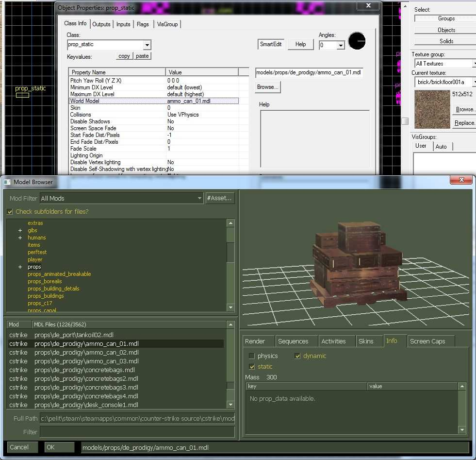Click the folder tree scrollbar up arrow
This screenshot has height=460, width=476.
point(230,223)
